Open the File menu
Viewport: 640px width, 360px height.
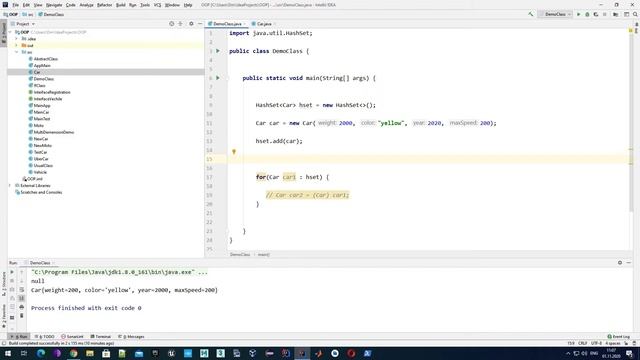click(x=16, y=5)
